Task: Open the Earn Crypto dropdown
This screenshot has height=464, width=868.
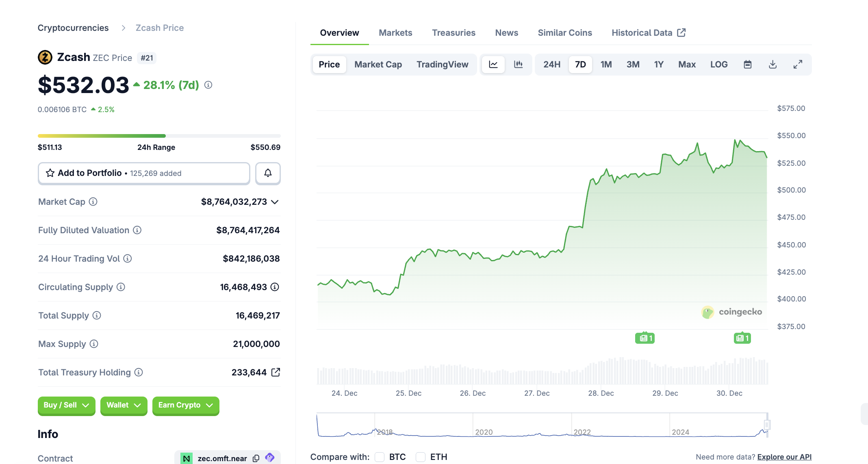Action: coord(185,405)
